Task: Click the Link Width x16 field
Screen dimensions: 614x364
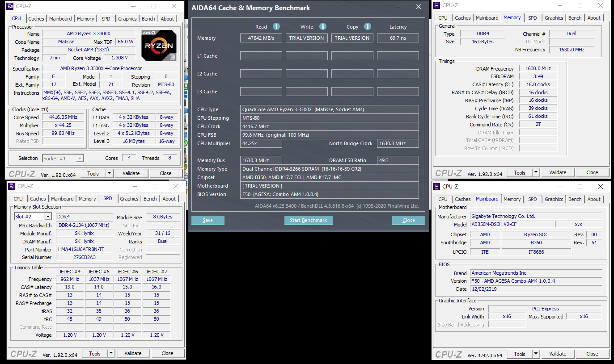Action: tap(507, 316)
